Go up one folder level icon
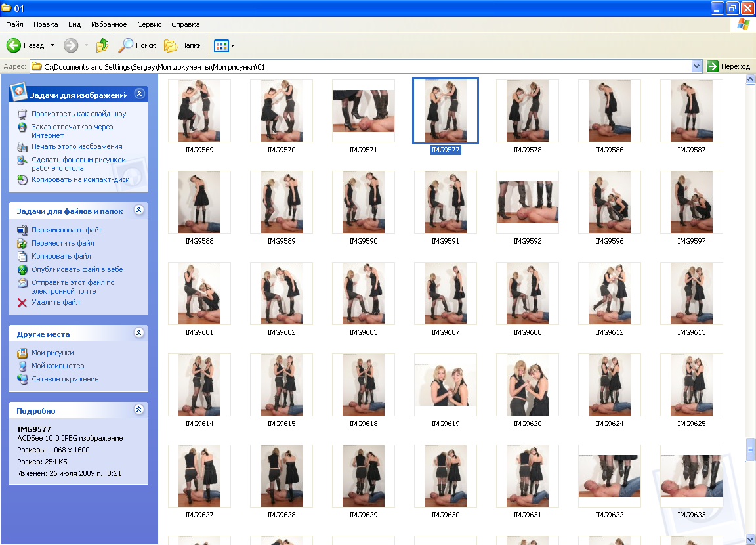The height and width of the screenshot is (545, 756). point(102,45)
